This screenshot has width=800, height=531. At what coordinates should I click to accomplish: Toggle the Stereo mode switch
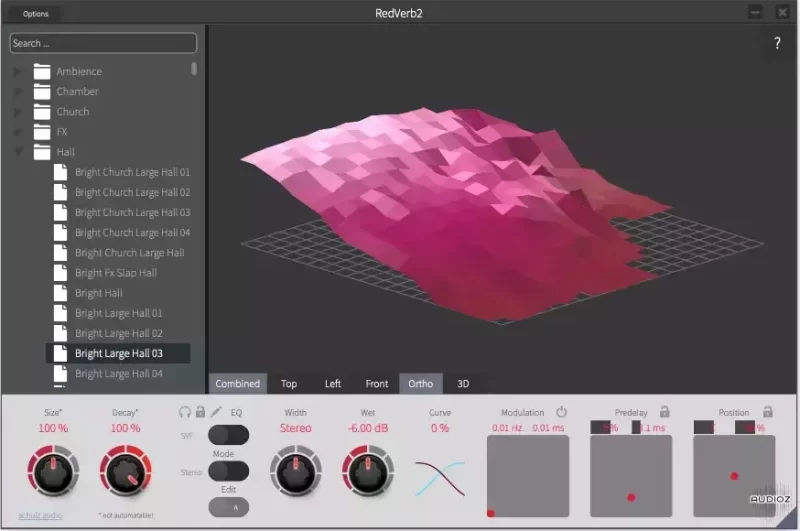tap(229, 471)
